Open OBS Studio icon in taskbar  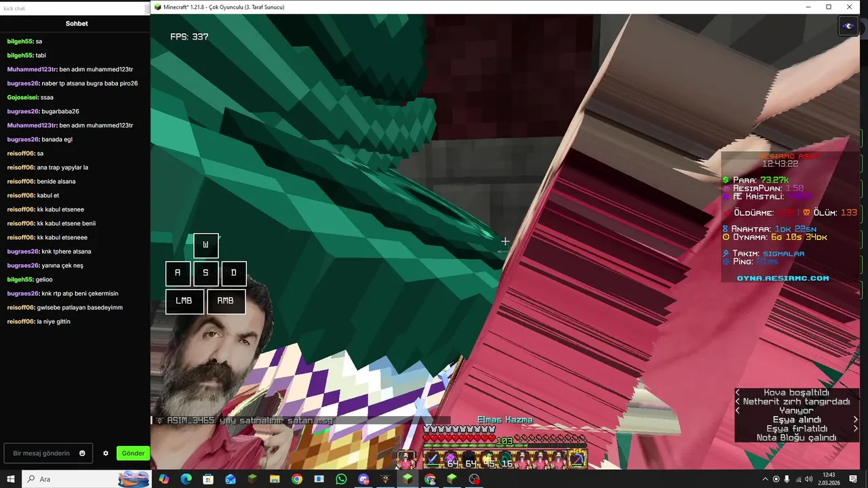click(474, 479)
